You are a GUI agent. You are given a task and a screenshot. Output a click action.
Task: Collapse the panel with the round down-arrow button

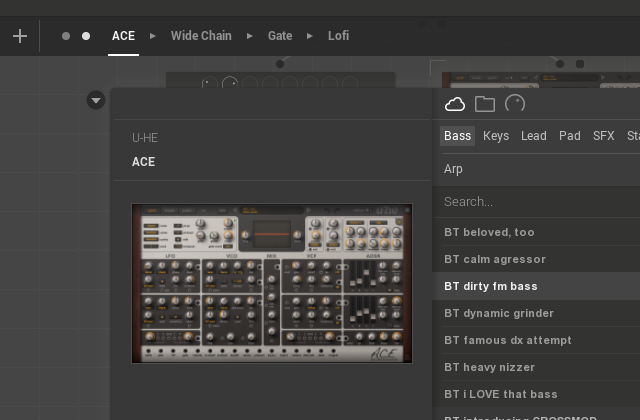[x=96, y=100]
